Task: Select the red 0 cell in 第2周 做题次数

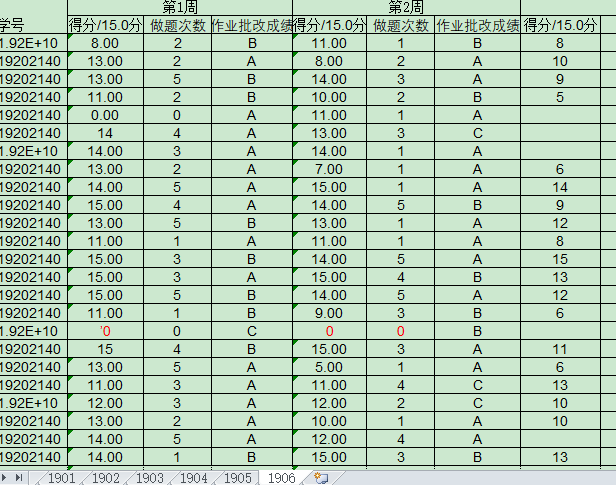Action: click(x=400, y=331)
